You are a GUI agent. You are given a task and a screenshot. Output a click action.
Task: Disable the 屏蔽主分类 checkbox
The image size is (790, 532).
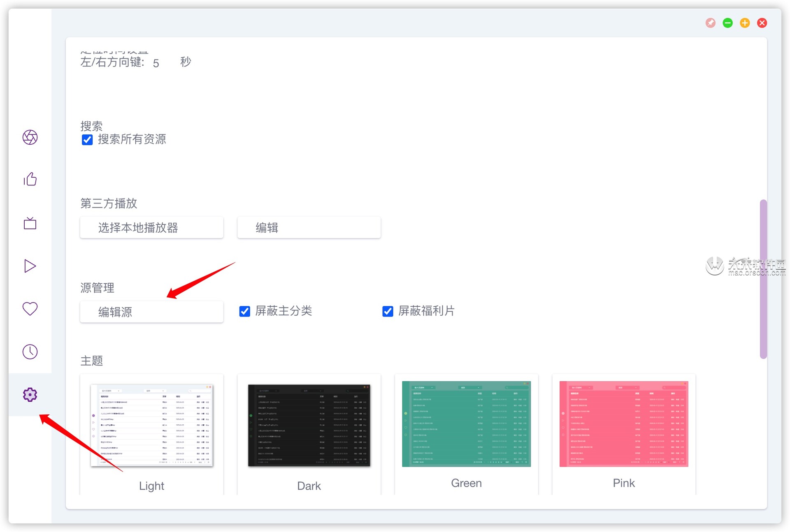coord(244,311)
